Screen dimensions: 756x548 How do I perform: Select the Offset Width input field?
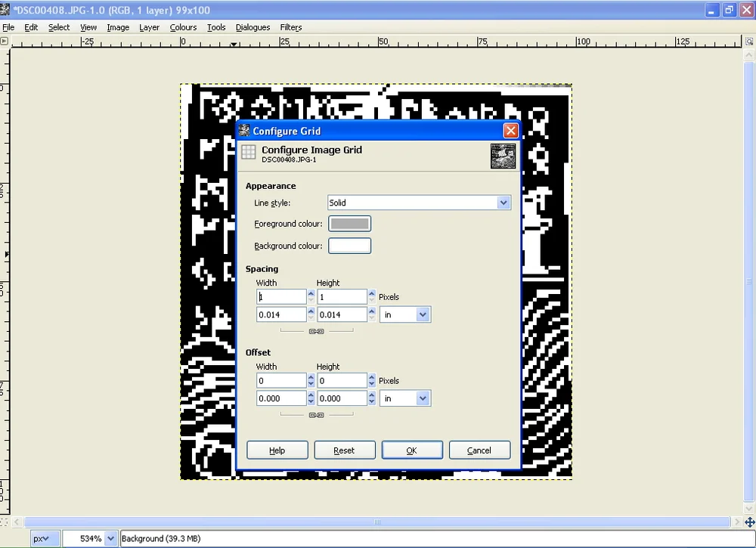point(280,380)
